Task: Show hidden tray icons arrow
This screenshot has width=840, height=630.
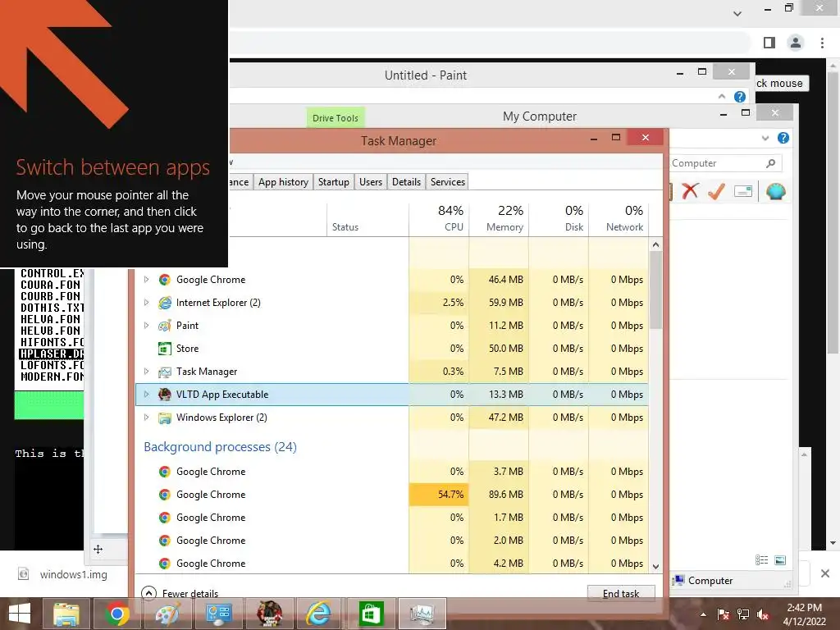Action: 703,614
